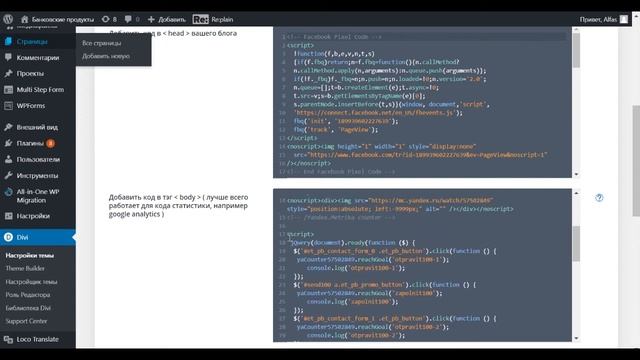Viewport: 640px width, 360px height.
Task: Click inside the head code editor
Action: [422, 102]
